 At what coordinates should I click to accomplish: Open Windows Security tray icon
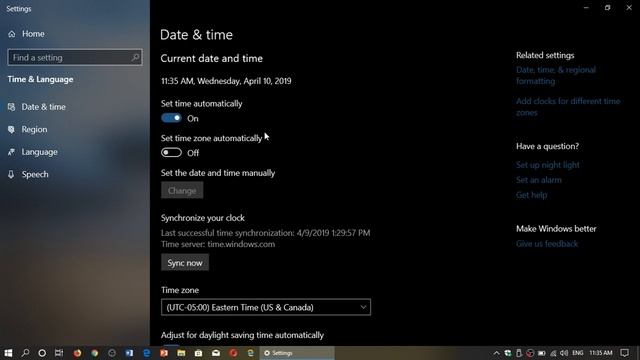508,353
